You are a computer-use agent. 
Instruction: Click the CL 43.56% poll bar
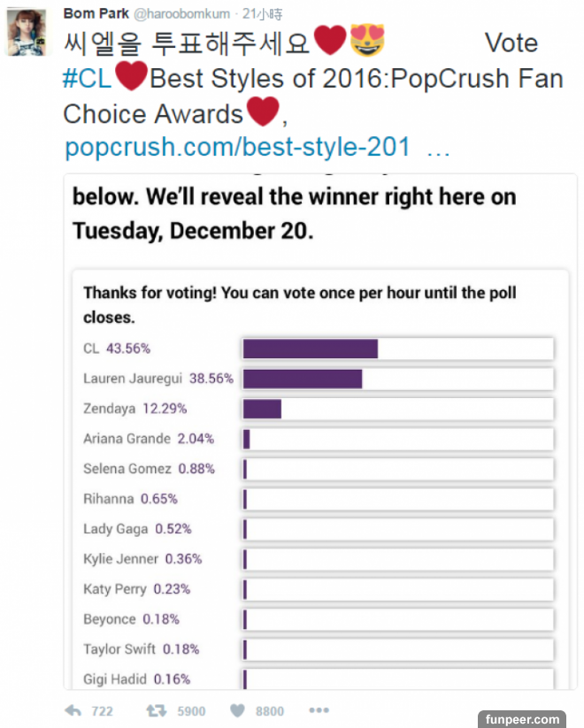pyautogui.click(x=397, y=349)
